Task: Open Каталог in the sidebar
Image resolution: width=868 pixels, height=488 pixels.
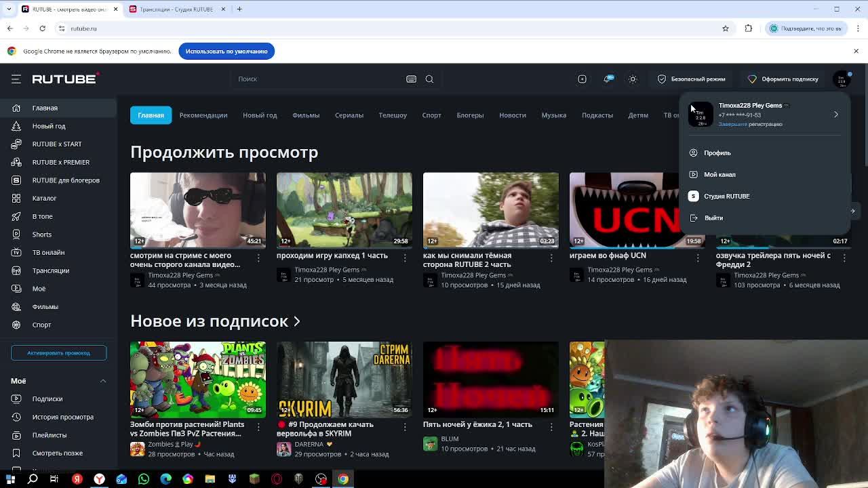Action: [x=44, y=199]
